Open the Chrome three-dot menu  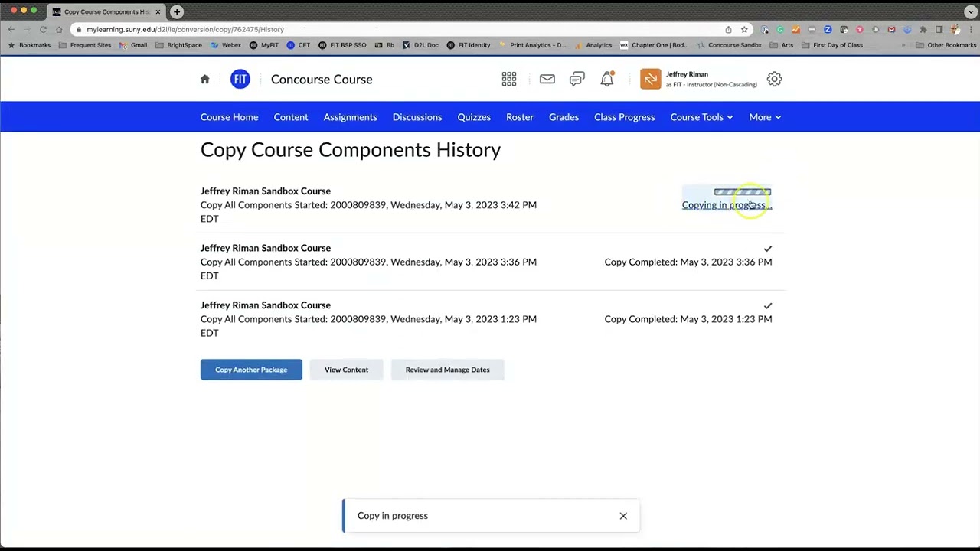(x=971, y=29)
